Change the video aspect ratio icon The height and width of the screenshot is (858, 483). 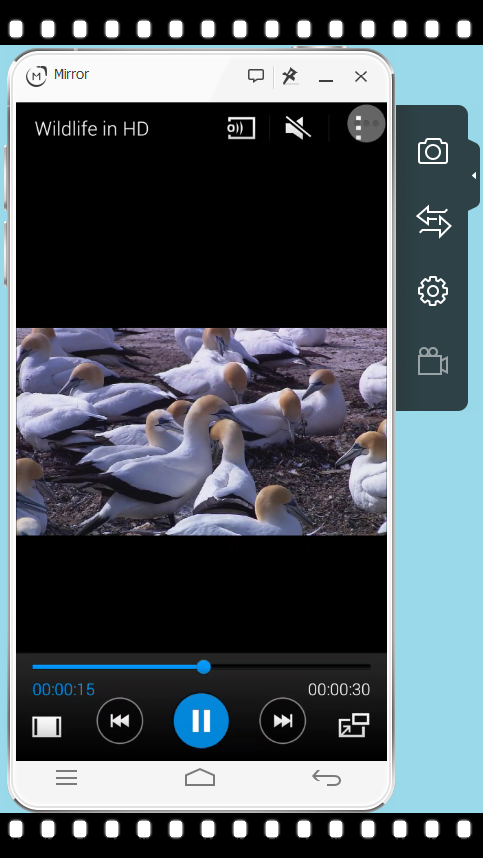click(46, 727)
